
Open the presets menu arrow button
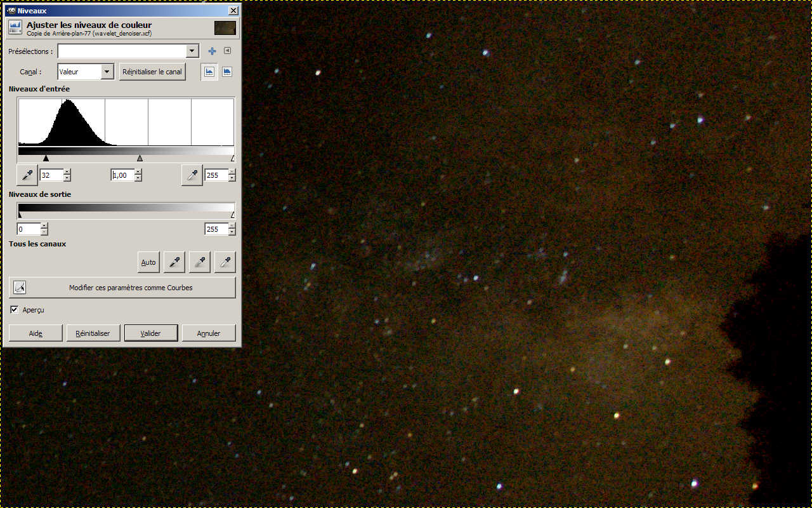tap(227, 51)
